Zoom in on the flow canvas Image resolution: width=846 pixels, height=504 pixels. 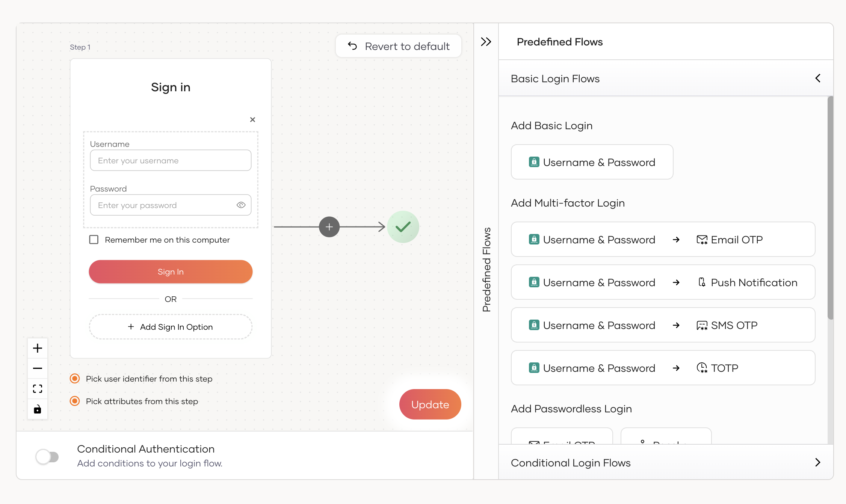[38, 348]
